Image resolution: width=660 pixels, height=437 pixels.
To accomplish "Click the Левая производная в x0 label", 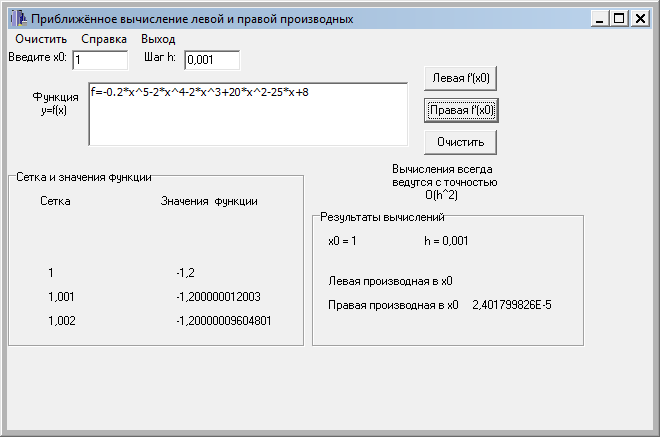I will click(x=391, y=281).
